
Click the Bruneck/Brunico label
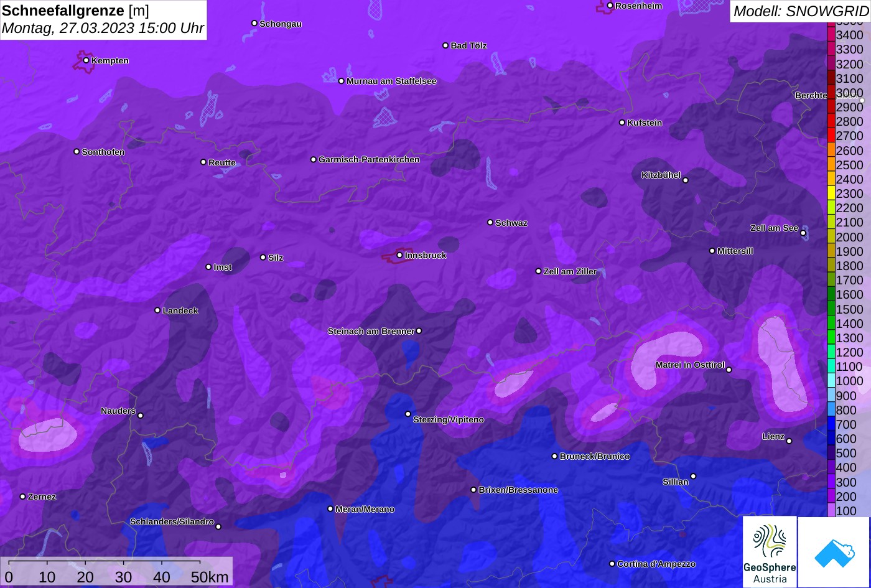(595, 456)
